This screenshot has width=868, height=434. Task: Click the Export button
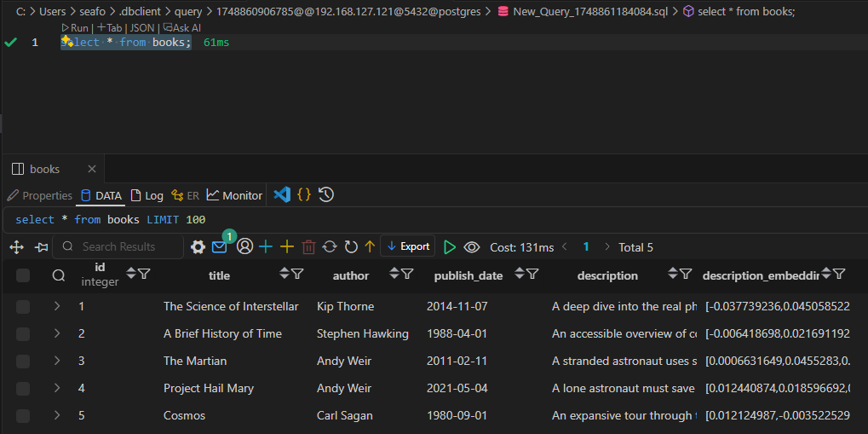[407, 246]
